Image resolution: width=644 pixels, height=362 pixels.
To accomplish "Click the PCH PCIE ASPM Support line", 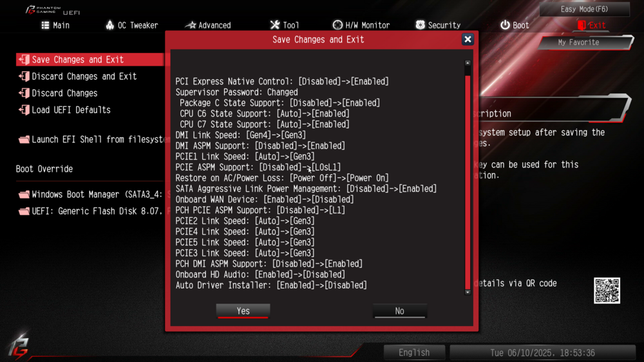I will click(260, 210).
